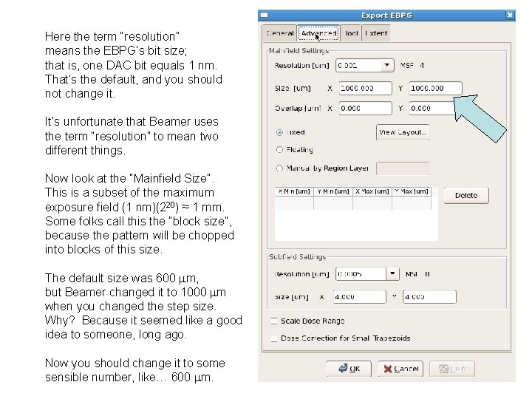Tick Dose Correction for Small Trapezoids
Screen dimensions: 532x399
tap(274, 338)
